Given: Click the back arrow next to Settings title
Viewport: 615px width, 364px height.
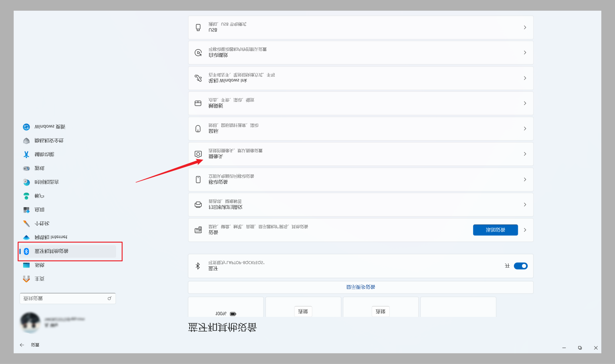Looking at the screenshot, I should 22,345.
